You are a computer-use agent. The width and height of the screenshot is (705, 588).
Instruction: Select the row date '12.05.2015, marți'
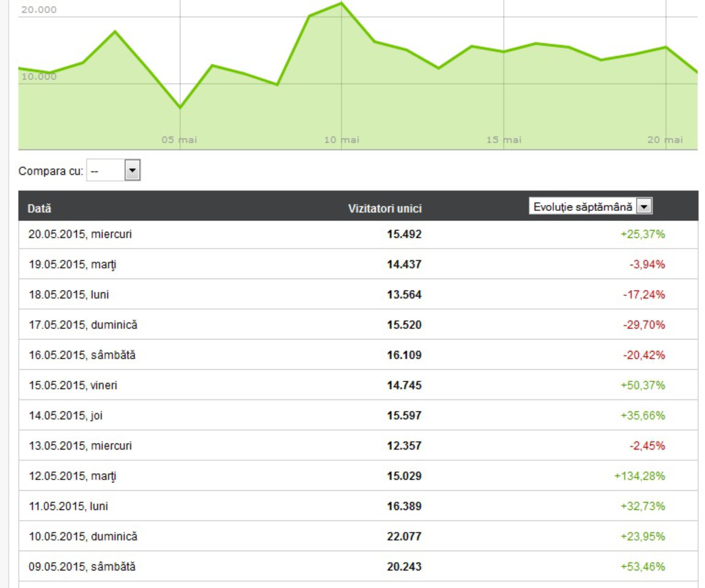(x=72, y=476)
